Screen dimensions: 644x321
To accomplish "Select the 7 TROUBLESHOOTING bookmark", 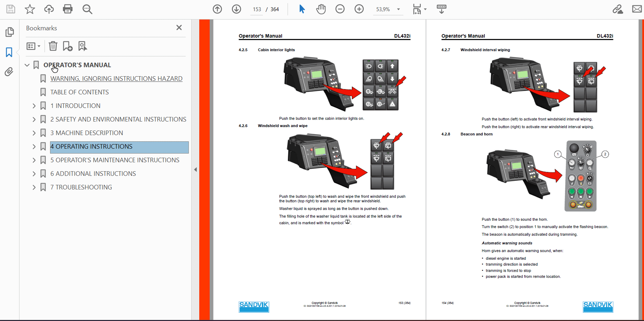I will pyautogui.click(x=81, y=187).
